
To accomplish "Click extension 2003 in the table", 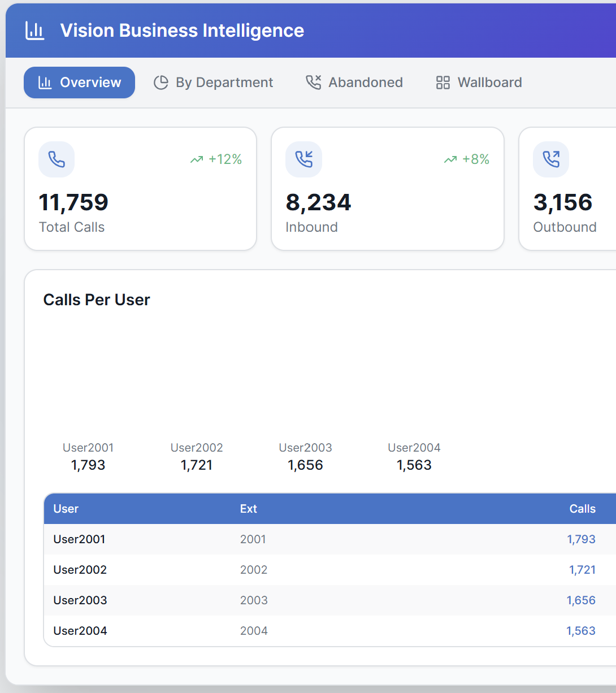I will [254, 600].
